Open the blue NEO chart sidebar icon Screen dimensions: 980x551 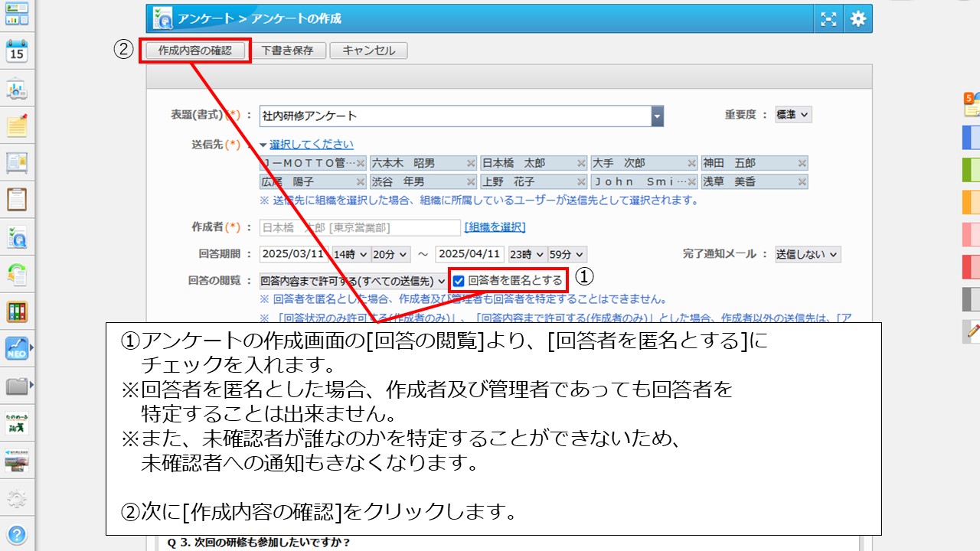[17, 348]
